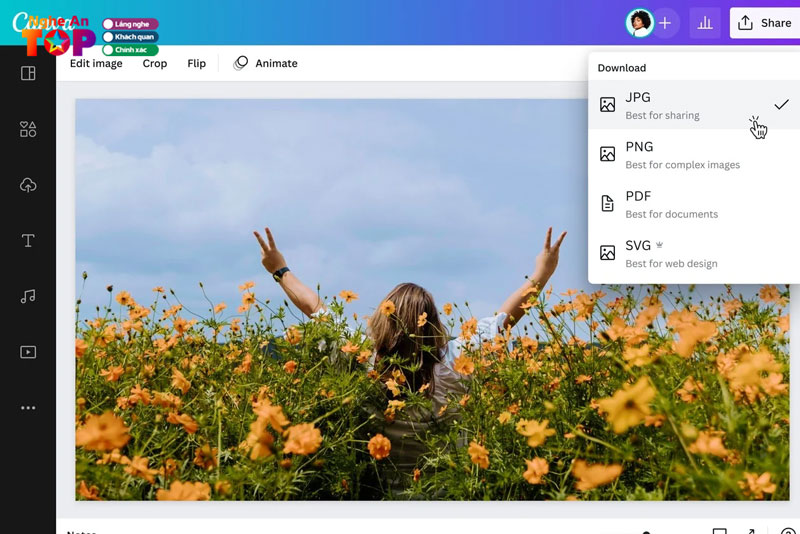Click the "Download" heading text
This screenshot has height=534, width=800.
pos(621,68)
